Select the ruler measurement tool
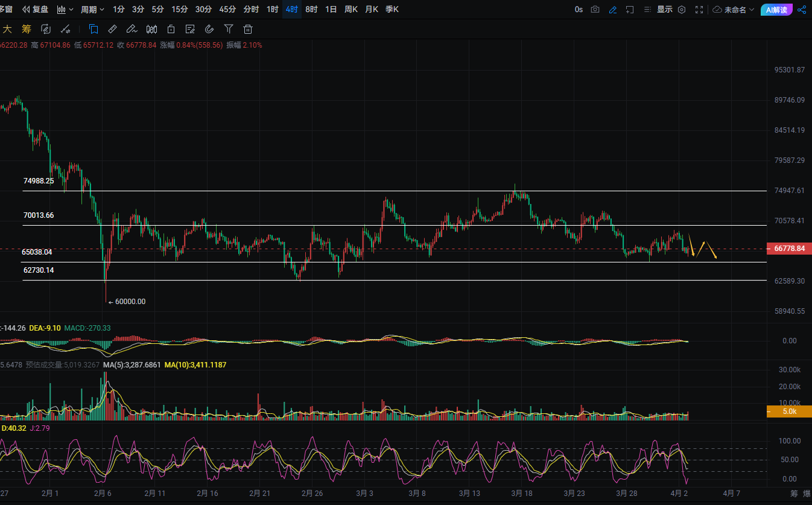The height and width of the screenshot is (505, 812). [112, 29]
